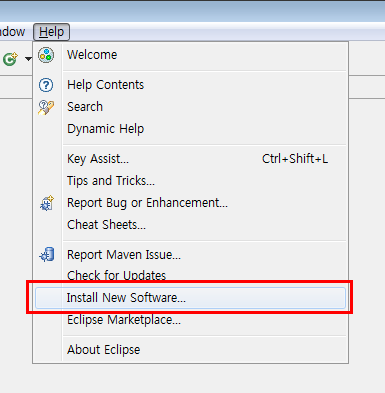385x393 pixels.
Task: Open Cheat Sheets entry
Action: tap(190, 225)
